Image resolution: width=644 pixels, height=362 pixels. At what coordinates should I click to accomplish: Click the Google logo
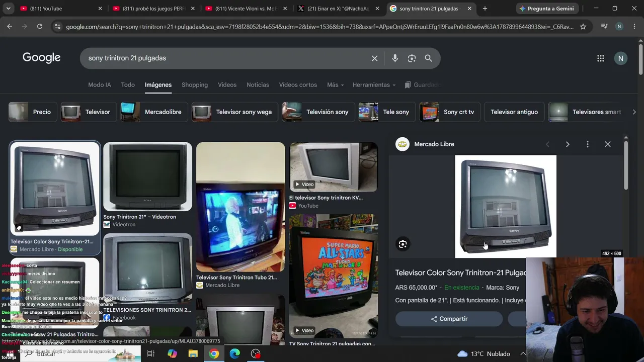coord(41,58)
